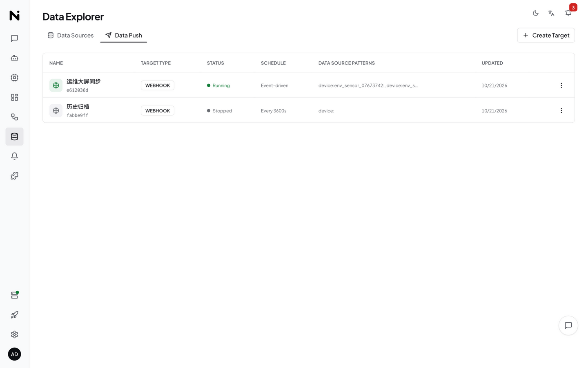Click the WEBHOOK badge in the 运维大屏同步 row

158,85
